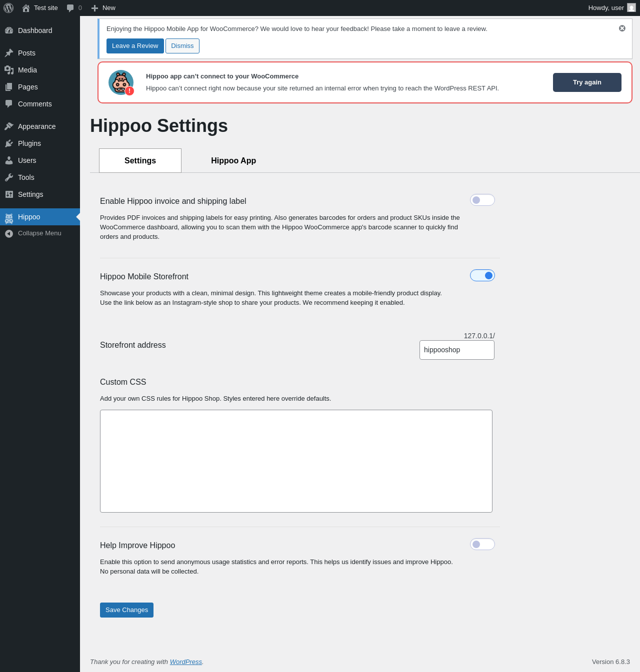Click the Hippoo mascot error icon
Viewport: 640px width, 672px height.
(121, 82)
